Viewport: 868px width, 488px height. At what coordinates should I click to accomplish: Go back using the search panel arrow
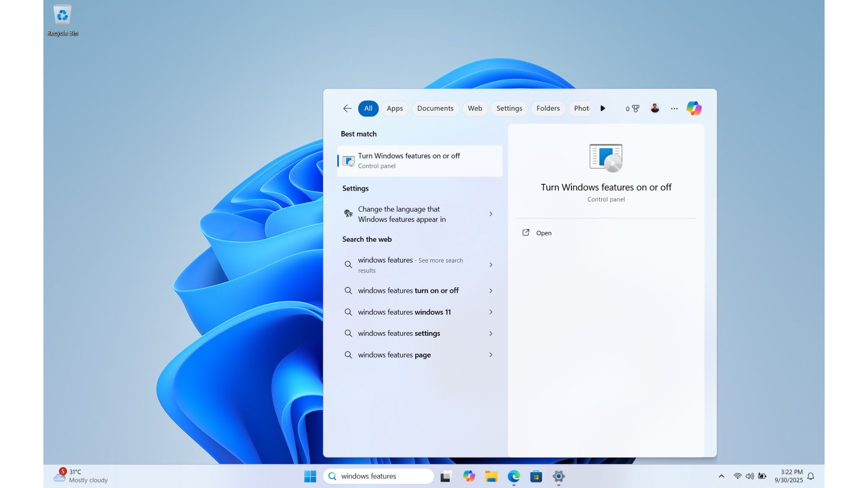point(347,108)
